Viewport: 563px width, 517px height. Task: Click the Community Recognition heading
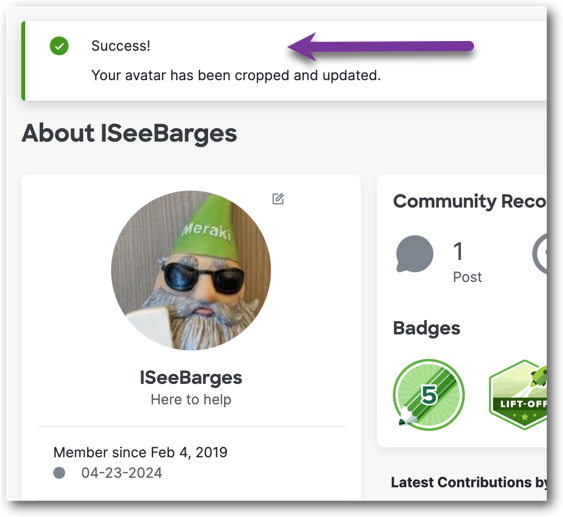point(470,201)
